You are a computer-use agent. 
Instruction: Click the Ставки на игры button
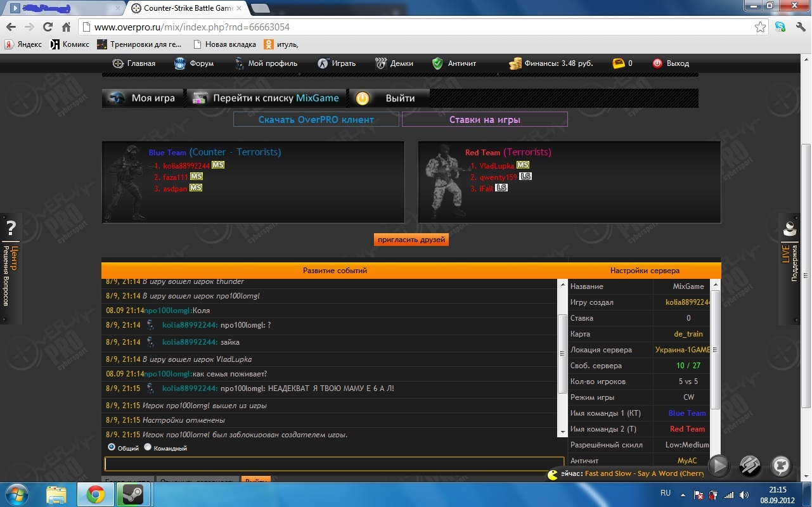pyautogui.click(x=485, y=119)
